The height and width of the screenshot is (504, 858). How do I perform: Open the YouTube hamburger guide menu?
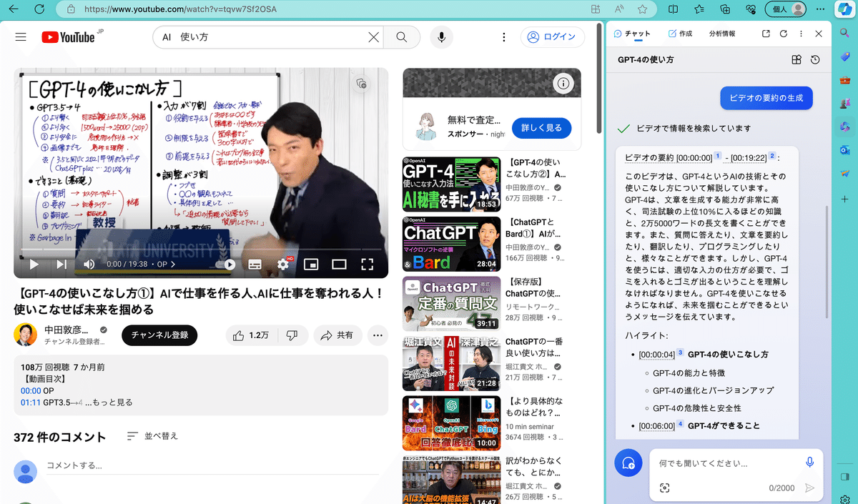(x=21, y=37)
